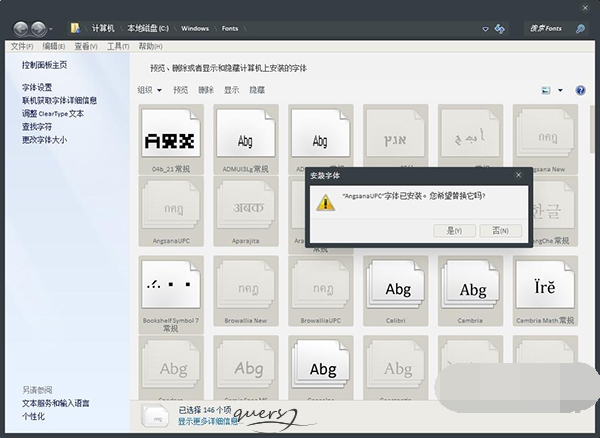Click the refresh icon in address bar
600x438 pixels.
click(x=499, y=29)
